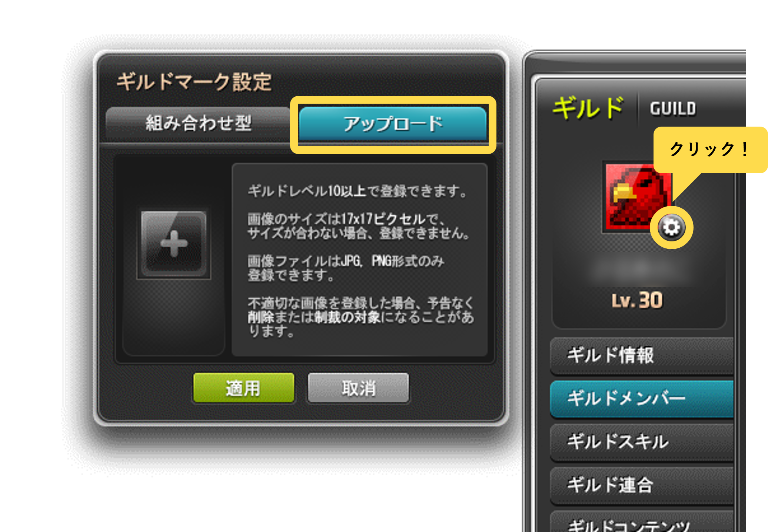768x532 pixels.
Task: Click the ギルドマーク設定 dialog title
Action: click(x=195, y=82)
